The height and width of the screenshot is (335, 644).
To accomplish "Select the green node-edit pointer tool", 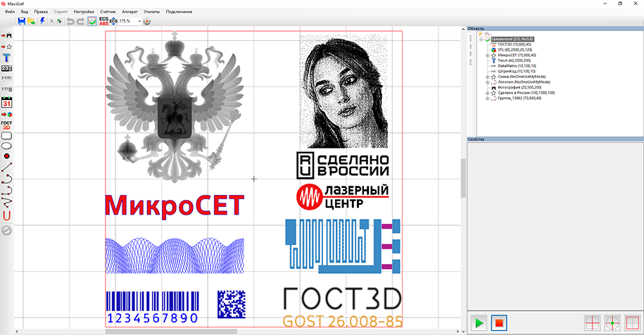I will click(x=60, y=21).
